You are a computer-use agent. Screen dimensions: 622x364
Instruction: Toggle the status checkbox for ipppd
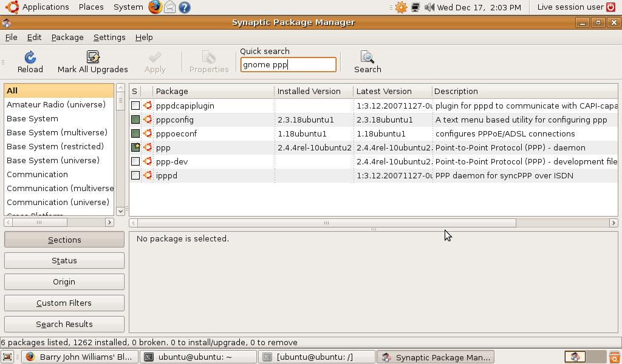click(x=135, y=175)
